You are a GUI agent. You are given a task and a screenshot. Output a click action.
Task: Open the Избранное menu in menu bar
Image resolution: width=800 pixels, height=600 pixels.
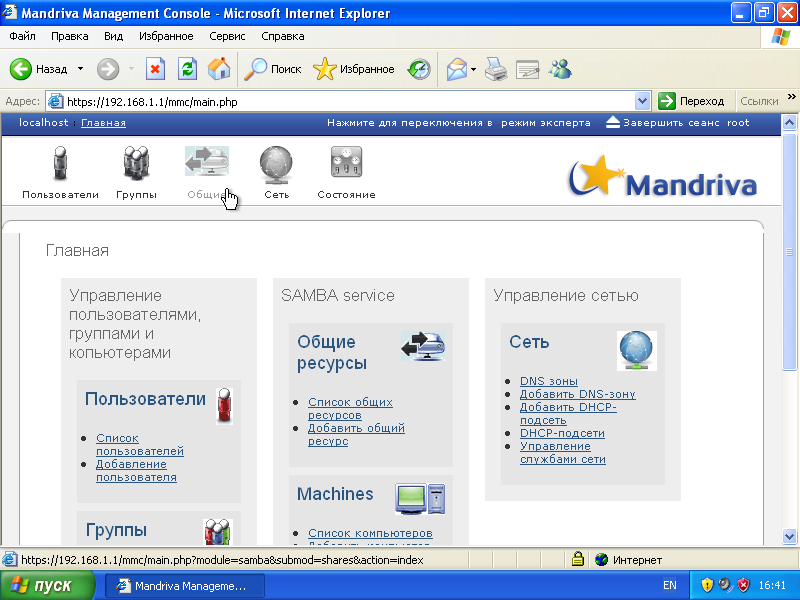point(166,36)
